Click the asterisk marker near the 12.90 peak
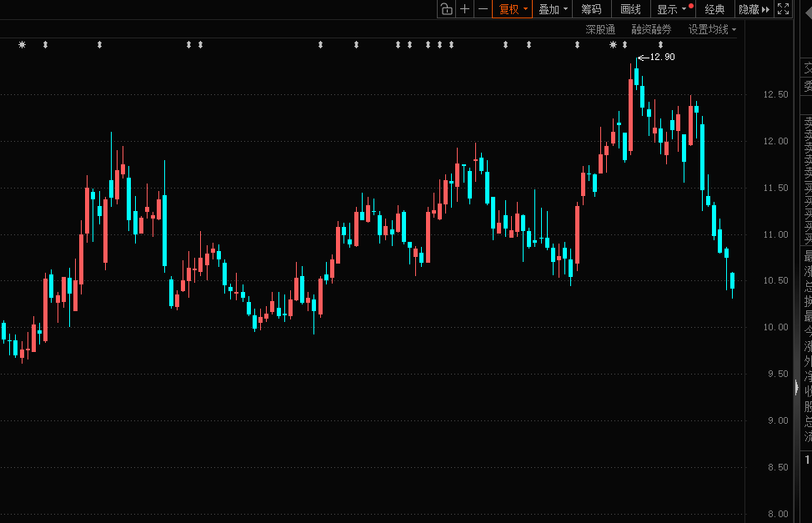 (613, 44)
